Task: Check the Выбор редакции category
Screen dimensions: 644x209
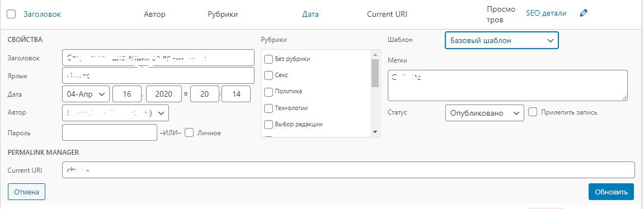Action: pos(268,125)
